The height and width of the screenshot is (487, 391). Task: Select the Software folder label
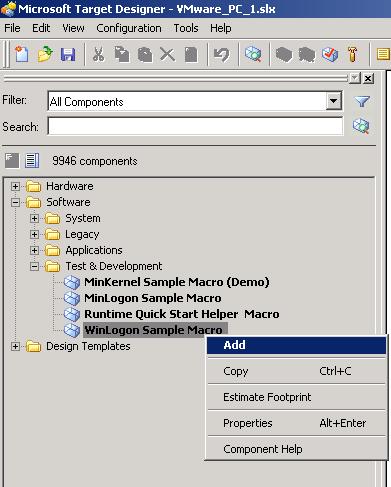(x=68, y=202)
